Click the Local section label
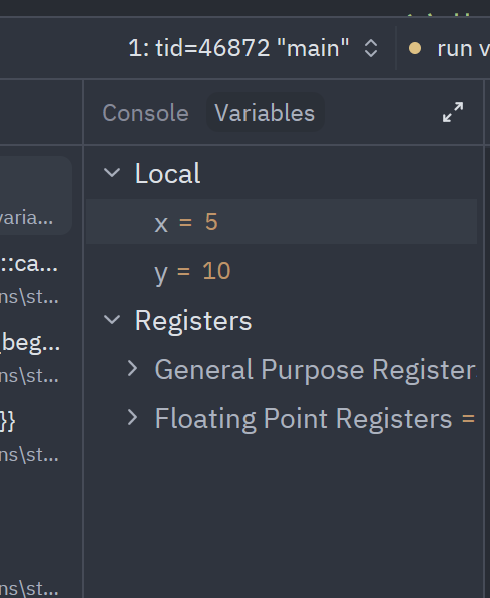 point(167,173)
